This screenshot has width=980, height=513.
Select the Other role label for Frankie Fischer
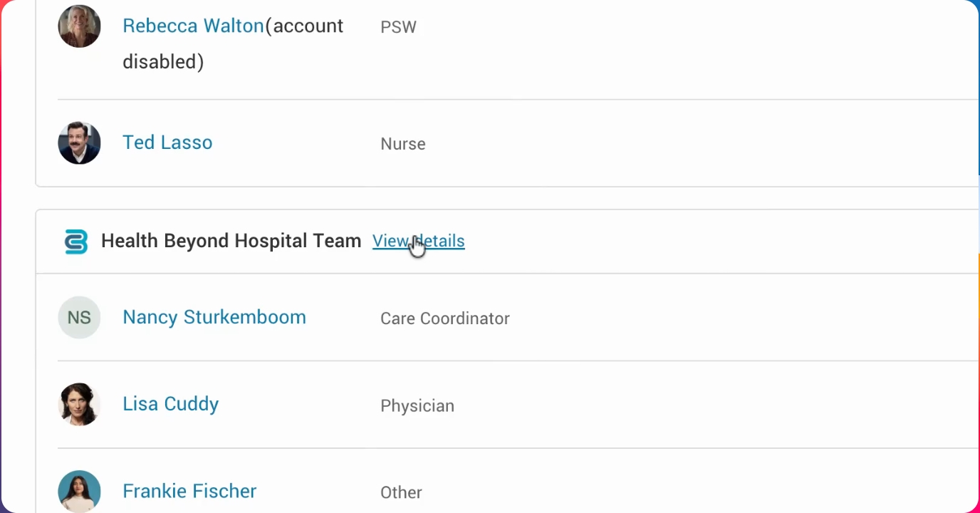[x=401, y=492]
